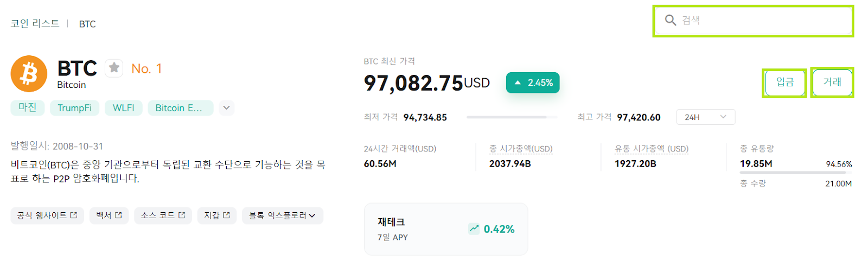Open the 재테크 7일 APY card

click(446, 229)
